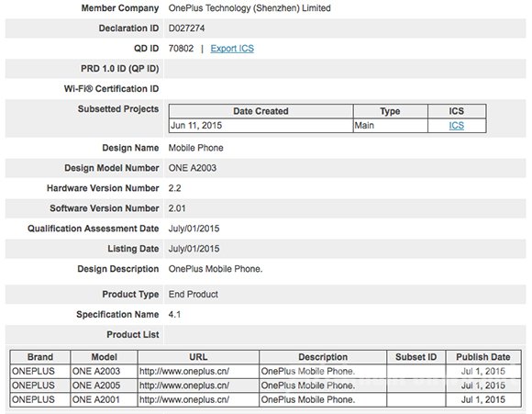Select the Model column header

(x=104, y=357)
